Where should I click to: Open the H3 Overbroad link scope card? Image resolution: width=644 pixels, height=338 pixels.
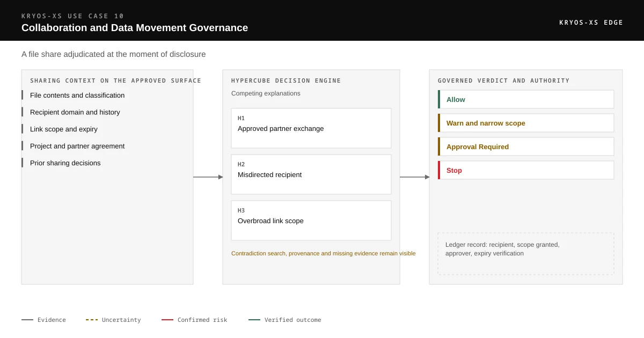(x=311, y=221)
